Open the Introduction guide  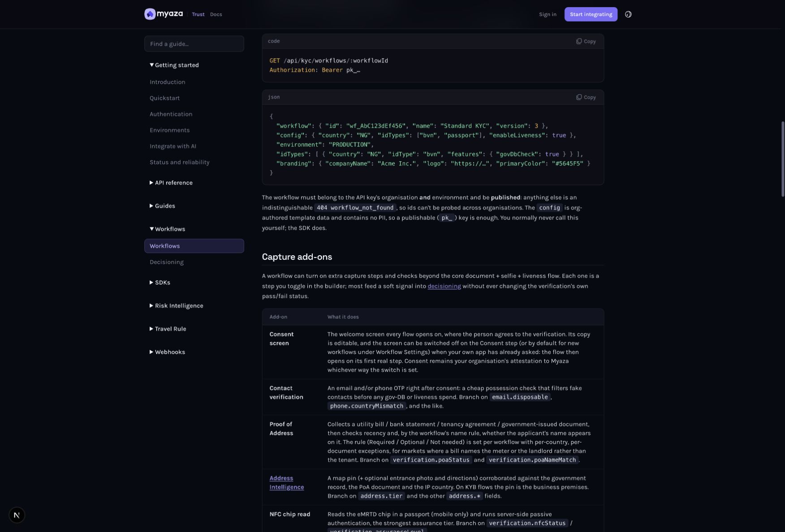168,82
